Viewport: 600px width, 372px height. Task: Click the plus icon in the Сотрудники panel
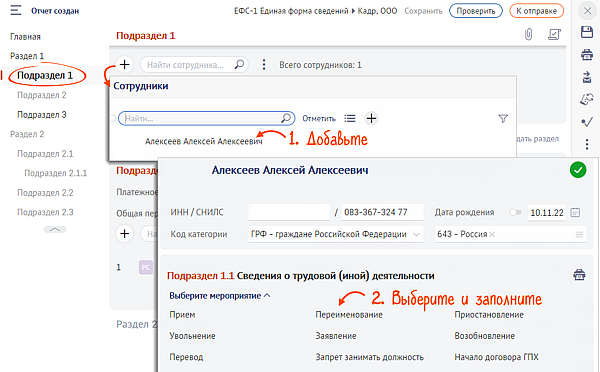coord(371,118)
